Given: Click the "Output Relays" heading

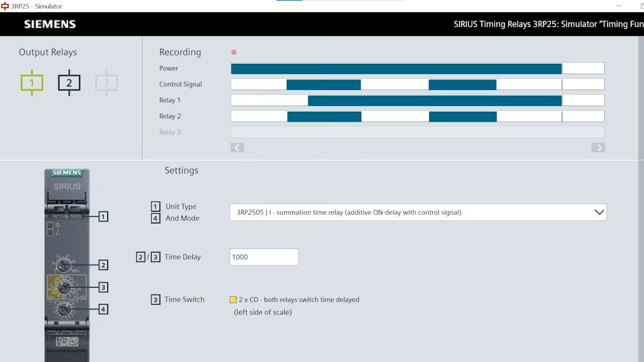Looking at the screenshot, I should [48, 52].
